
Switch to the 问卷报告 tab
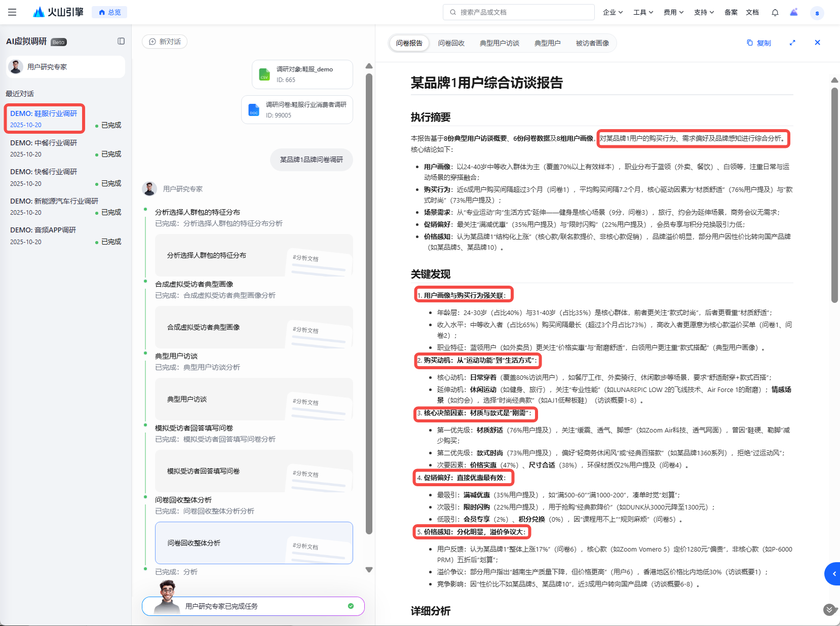(409, 43)
